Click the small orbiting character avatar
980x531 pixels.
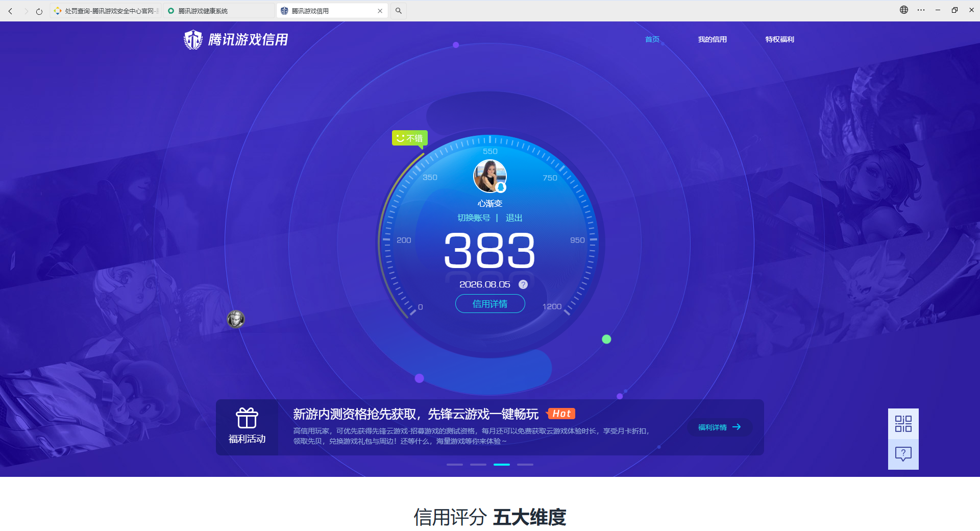(x=236, y=319)
